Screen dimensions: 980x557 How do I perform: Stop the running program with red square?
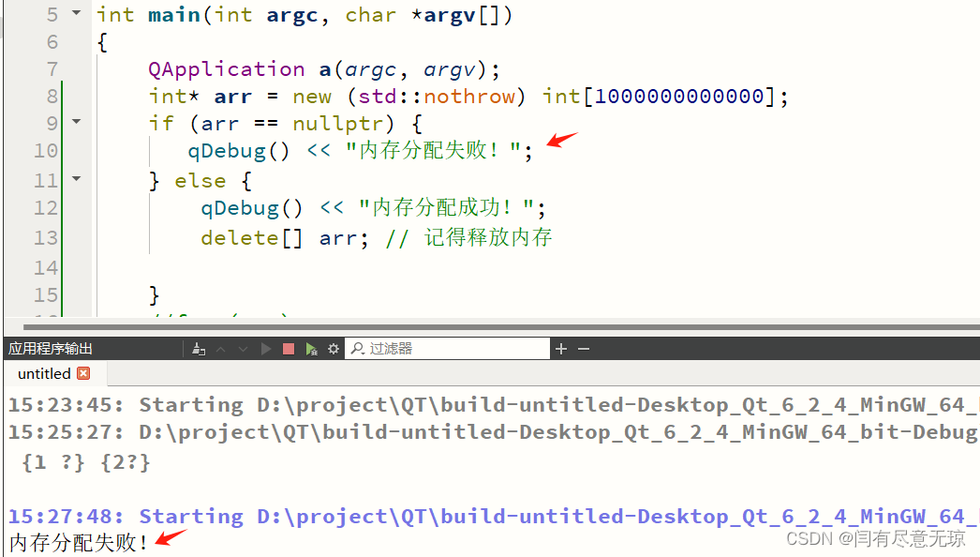[x=289, y=349]
